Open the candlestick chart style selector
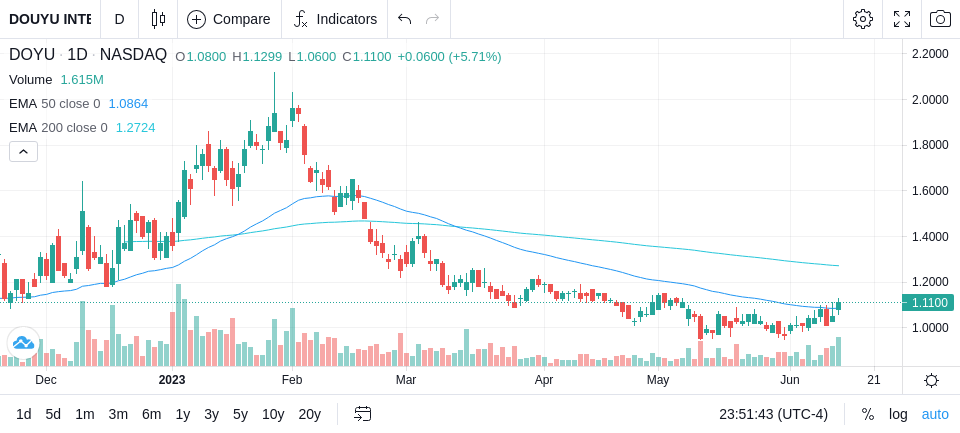Image resolution: width=960 pixels, height=433 pixels. coord(158,19)
